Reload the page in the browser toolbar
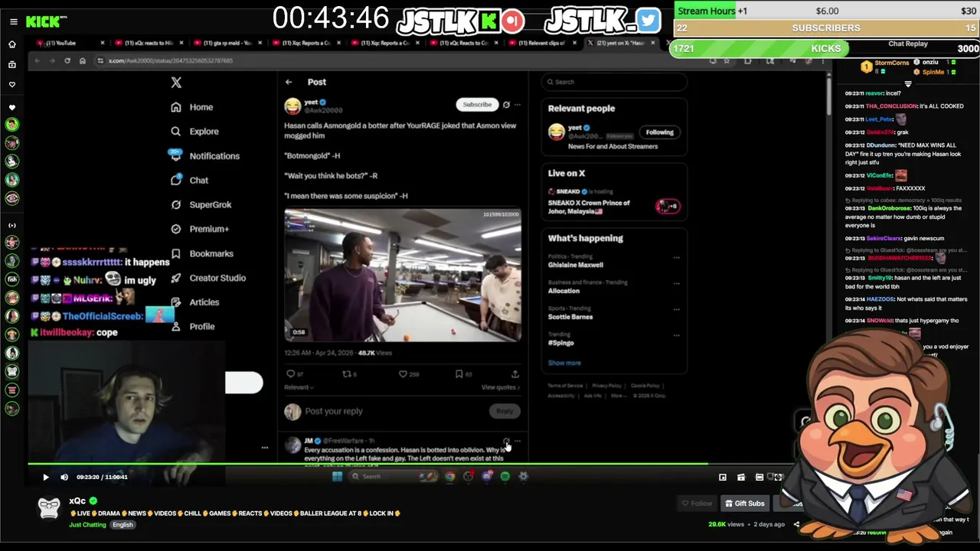Image resolution: width=980 pixels, height=551 pixels. pyautogui.click(x=67, y=60)
